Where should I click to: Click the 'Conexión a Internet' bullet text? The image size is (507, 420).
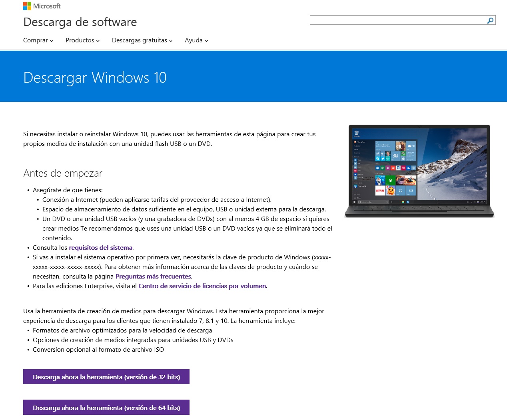157,200
